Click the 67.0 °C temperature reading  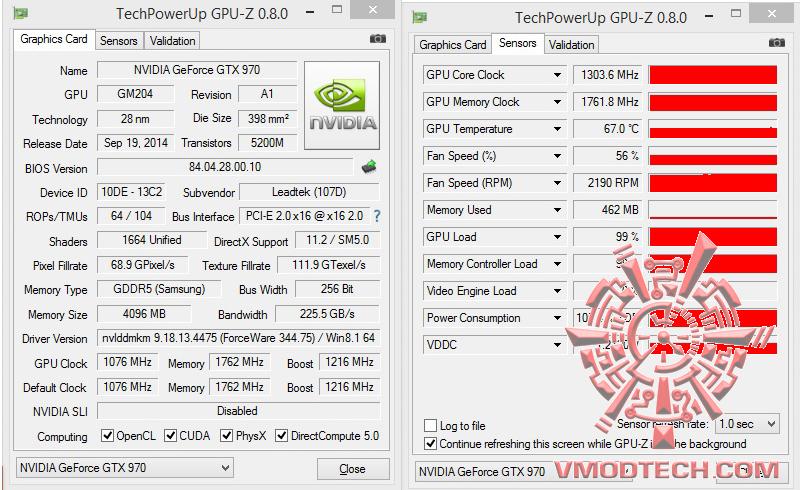[x=607, y=129]
